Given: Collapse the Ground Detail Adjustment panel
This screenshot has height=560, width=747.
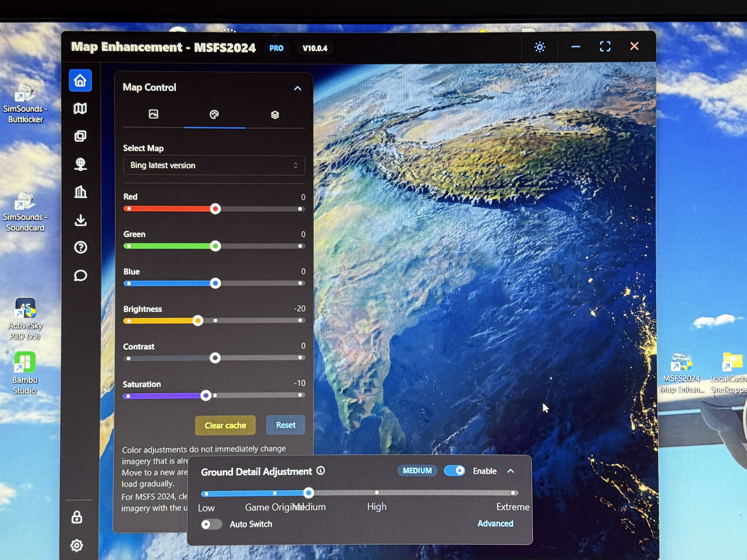Looking at the screenshot, I should [x=511, y=471].
